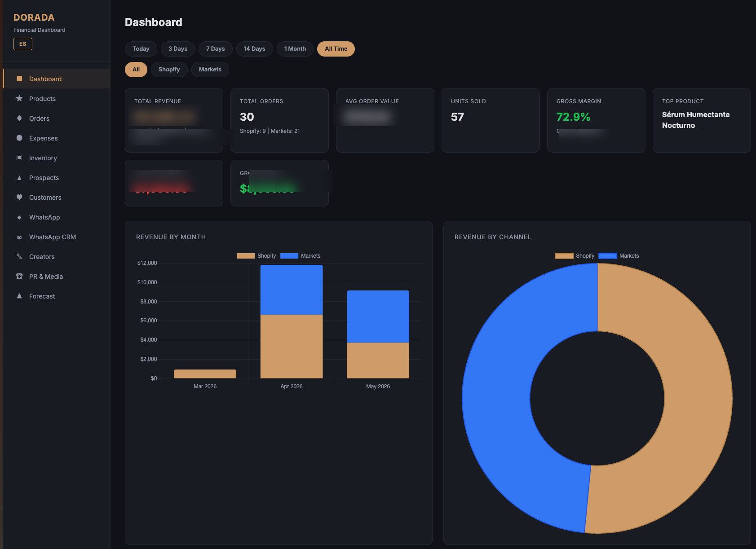The height and width of the screenshot is (549, 756).
Task: Click the Creators pencil icon
Action: 19,256
